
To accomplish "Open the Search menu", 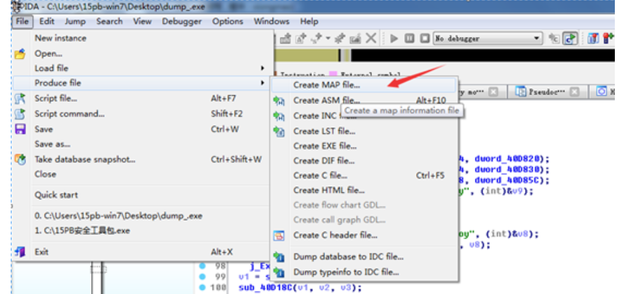I will pos(110,21).
